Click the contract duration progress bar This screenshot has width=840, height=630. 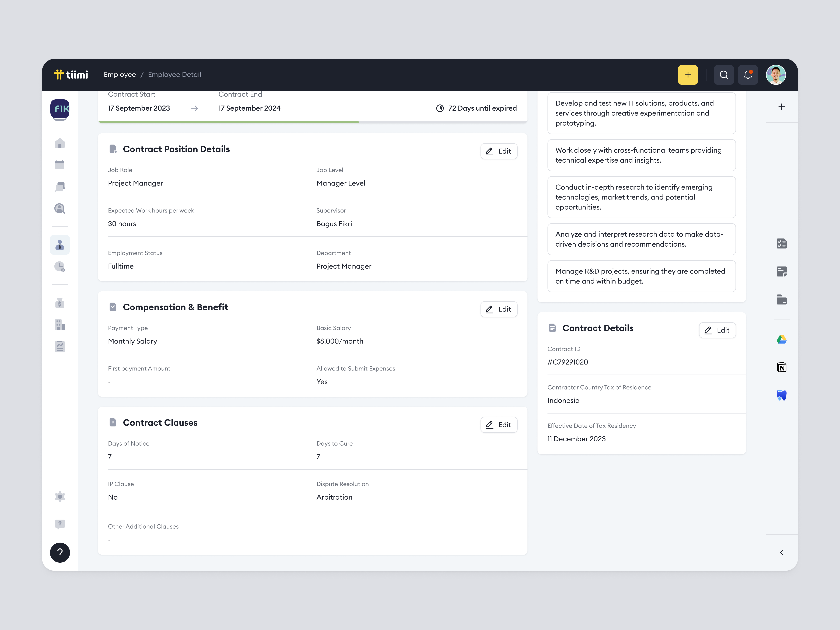point(311,122)
